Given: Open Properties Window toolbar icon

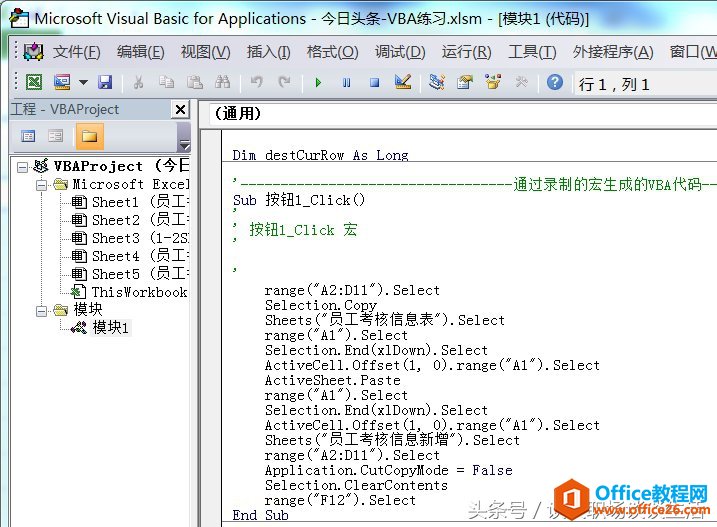Looking at the screenshot, I should [x=465, y=82].
